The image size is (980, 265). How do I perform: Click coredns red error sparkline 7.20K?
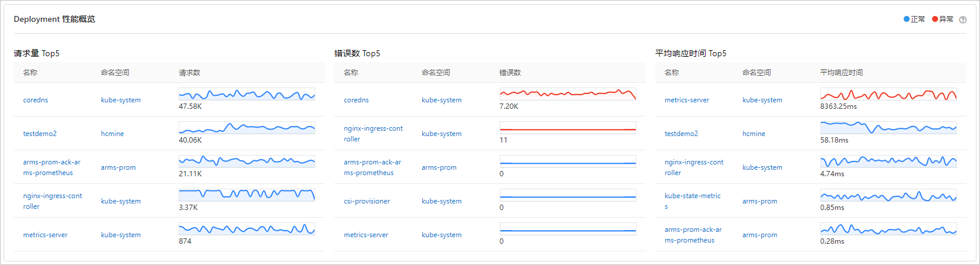tap(568, 94)
